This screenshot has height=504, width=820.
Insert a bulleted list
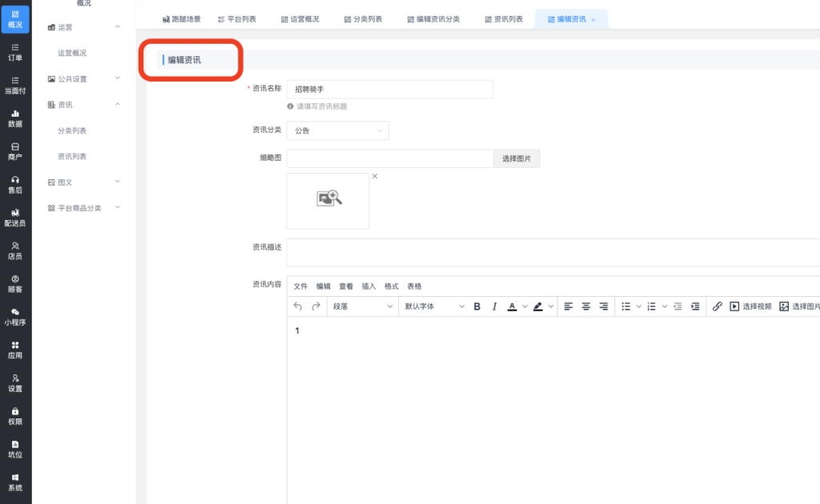(x=626, y=306)
